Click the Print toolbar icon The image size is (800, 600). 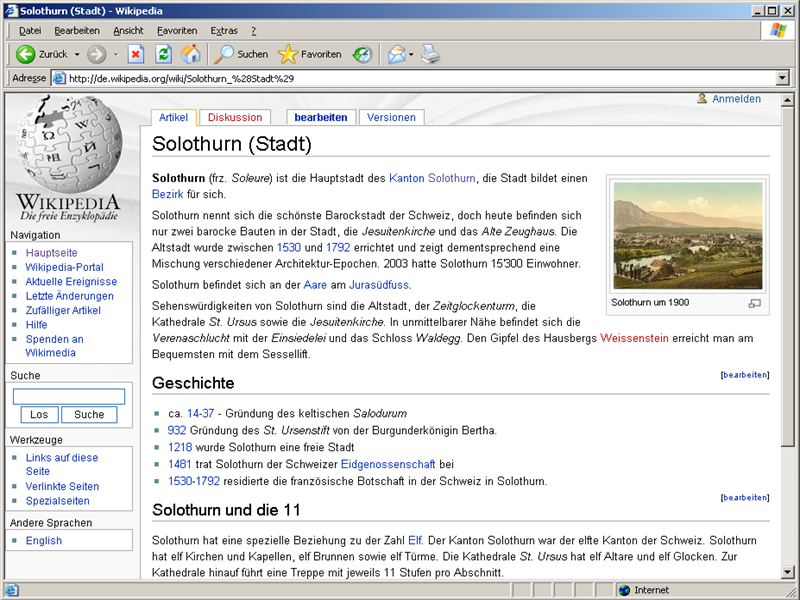pos(430,54)
